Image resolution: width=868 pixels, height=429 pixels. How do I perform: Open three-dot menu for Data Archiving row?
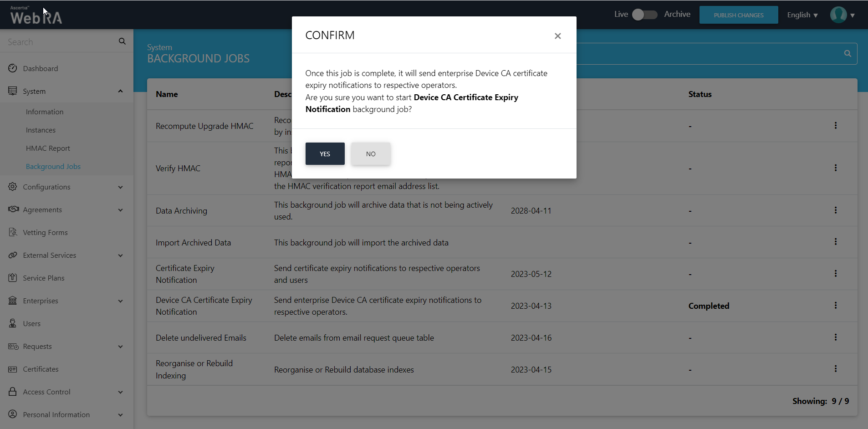click(x=835, y=210)
